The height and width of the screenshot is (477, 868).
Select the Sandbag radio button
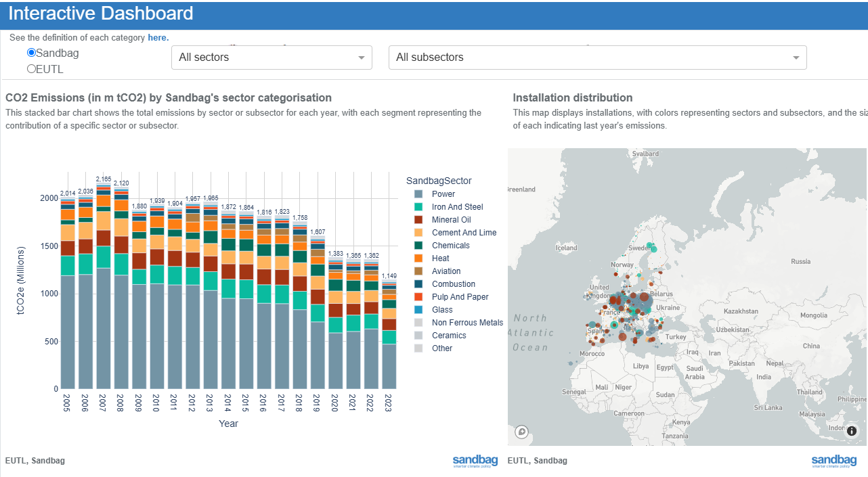tap(31, 53)
